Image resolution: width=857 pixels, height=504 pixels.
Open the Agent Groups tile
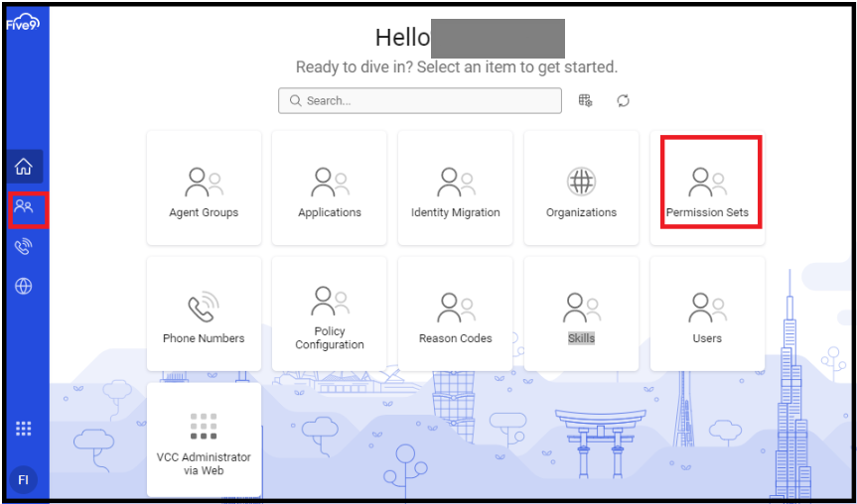pos(204,188)
